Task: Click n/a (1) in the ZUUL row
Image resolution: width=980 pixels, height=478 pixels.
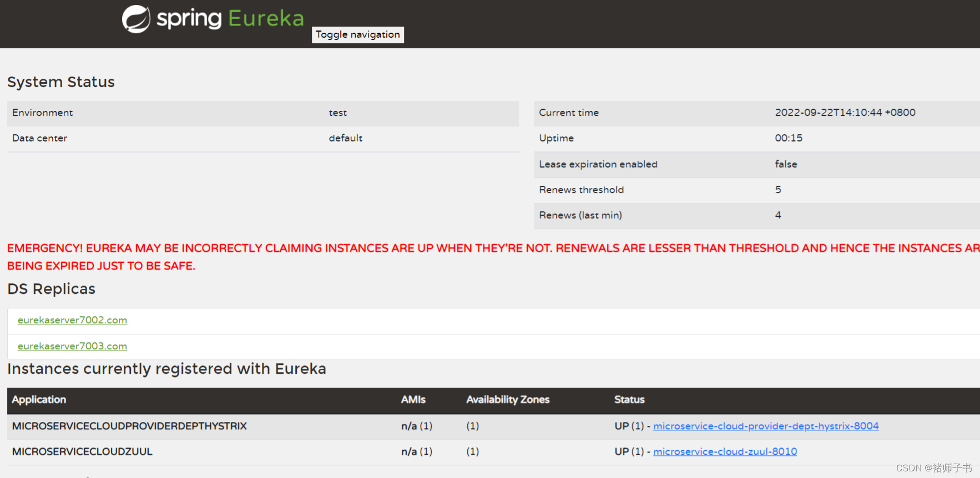Action: click(417, 451)
